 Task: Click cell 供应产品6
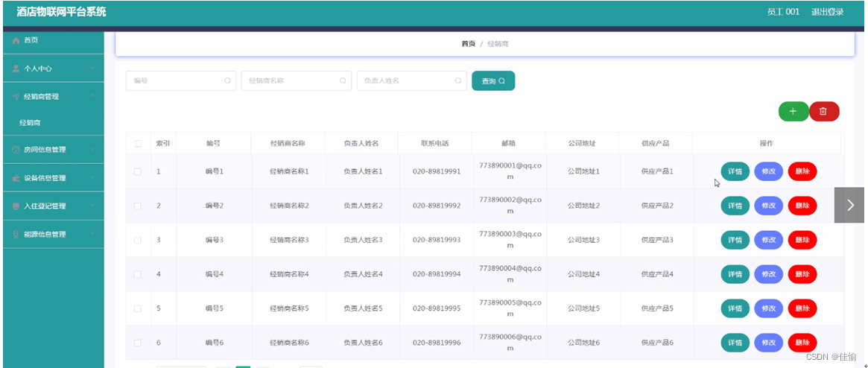657,343
